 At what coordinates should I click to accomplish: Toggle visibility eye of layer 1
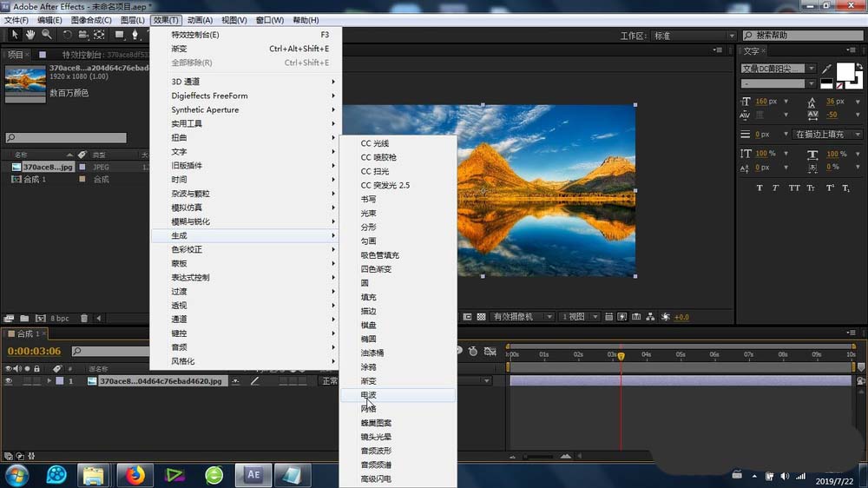pyautogui.click(x=9, y=381)
